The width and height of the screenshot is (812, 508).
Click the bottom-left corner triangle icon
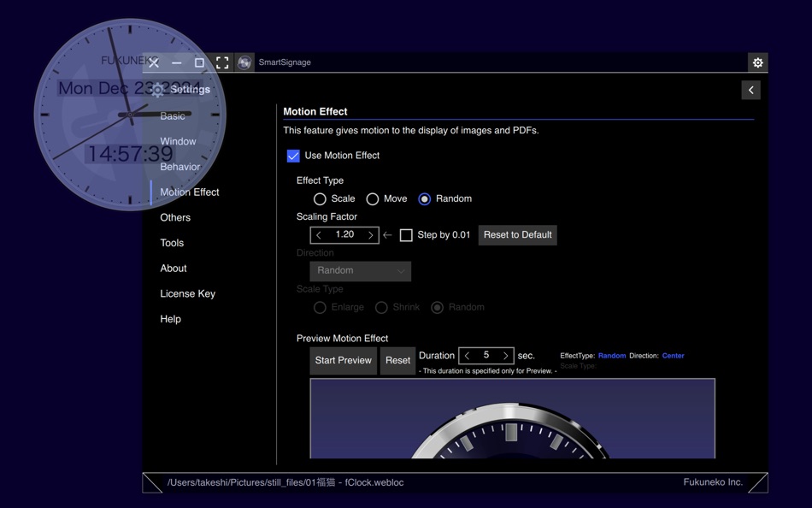(152, 482)
